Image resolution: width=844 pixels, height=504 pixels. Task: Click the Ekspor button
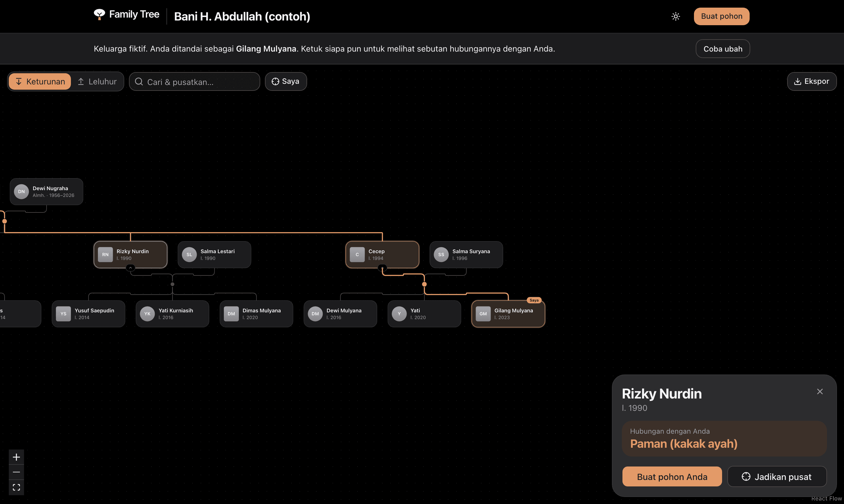(811, 81)
